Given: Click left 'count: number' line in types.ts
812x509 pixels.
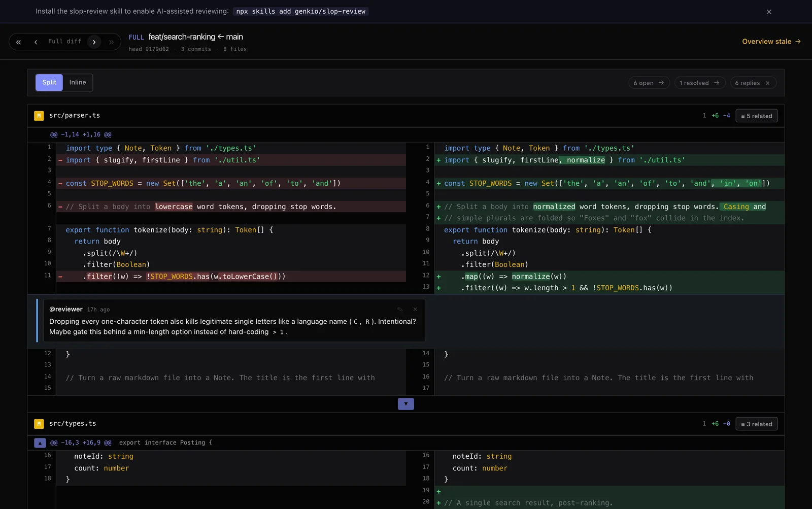Looking at the screenshot, I should click(x=231, y=468).
